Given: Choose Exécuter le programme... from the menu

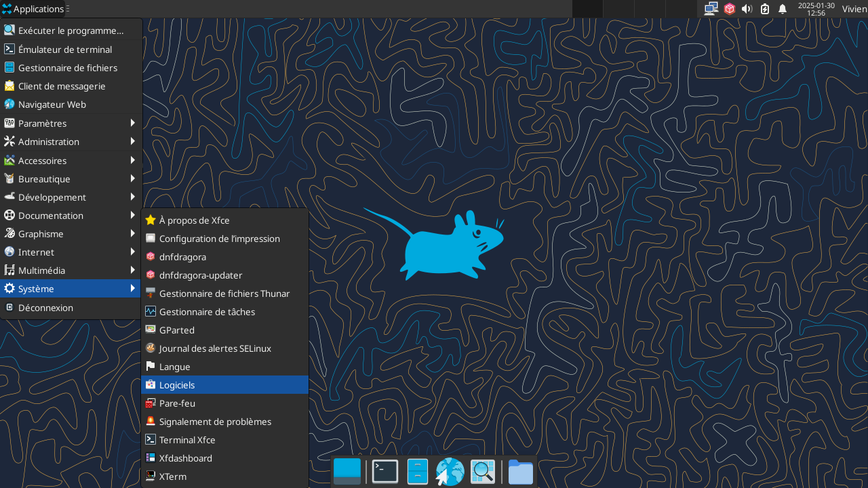Looking at the screenshot, I should 71,30.
